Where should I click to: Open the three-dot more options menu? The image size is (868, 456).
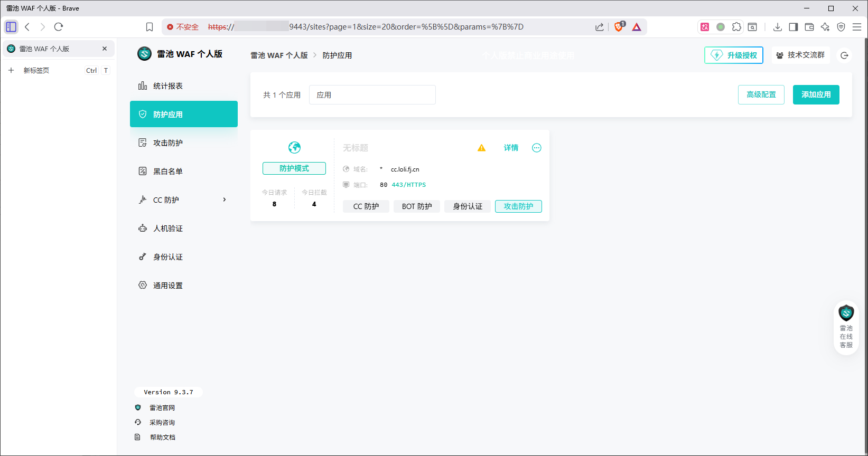537,148
